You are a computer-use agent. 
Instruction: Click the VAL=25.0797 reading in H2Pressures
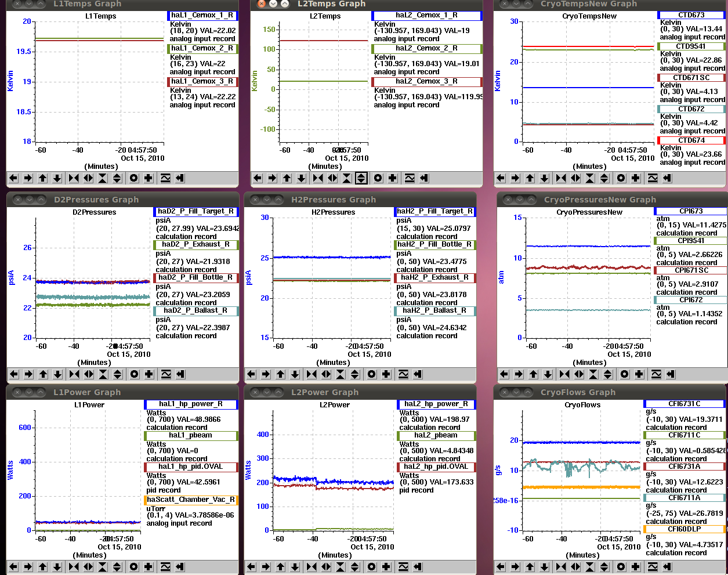click(447, 229)
